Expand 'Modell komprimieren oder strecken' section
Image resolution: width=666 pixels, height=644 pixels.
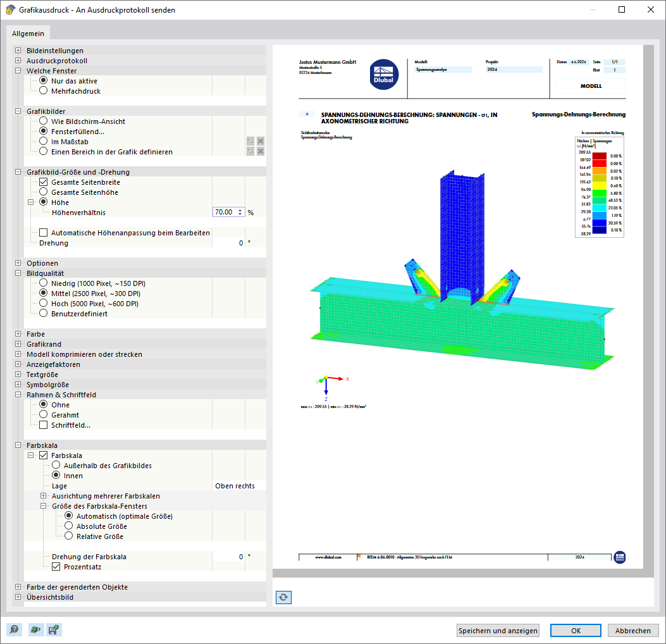(x=18, y=354)
